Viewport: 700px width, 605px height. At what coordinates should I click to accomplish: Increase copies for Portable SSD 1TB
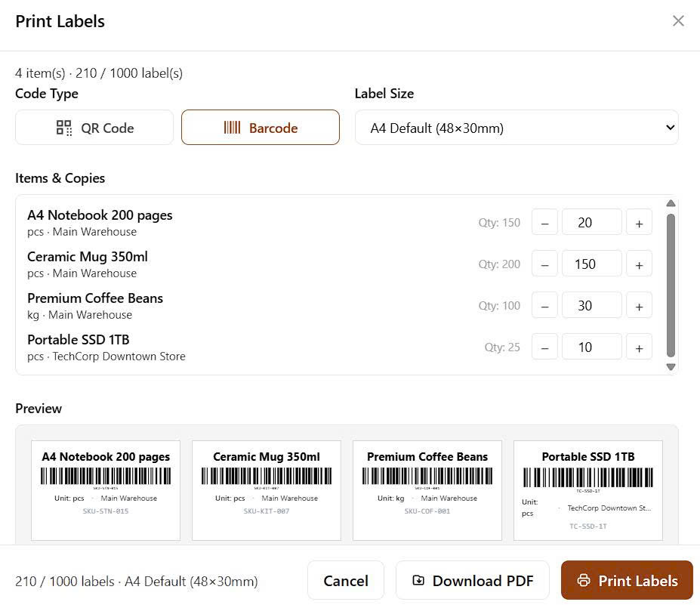point(639,347)
